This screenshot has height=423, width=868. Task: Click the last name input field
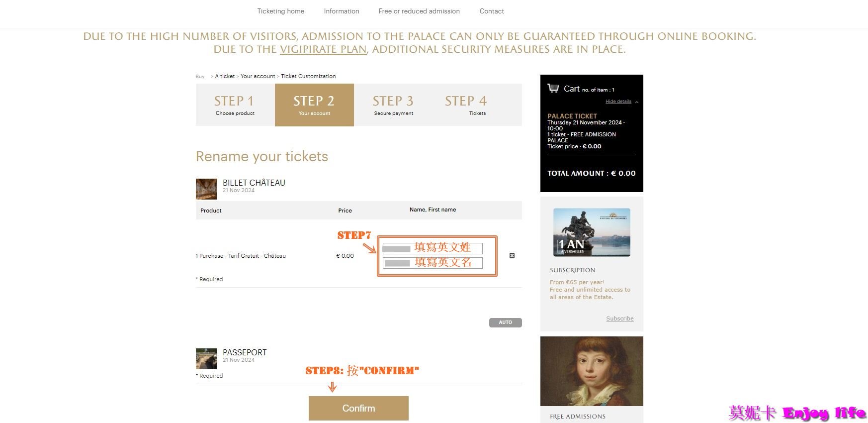[x=433, y=248]
